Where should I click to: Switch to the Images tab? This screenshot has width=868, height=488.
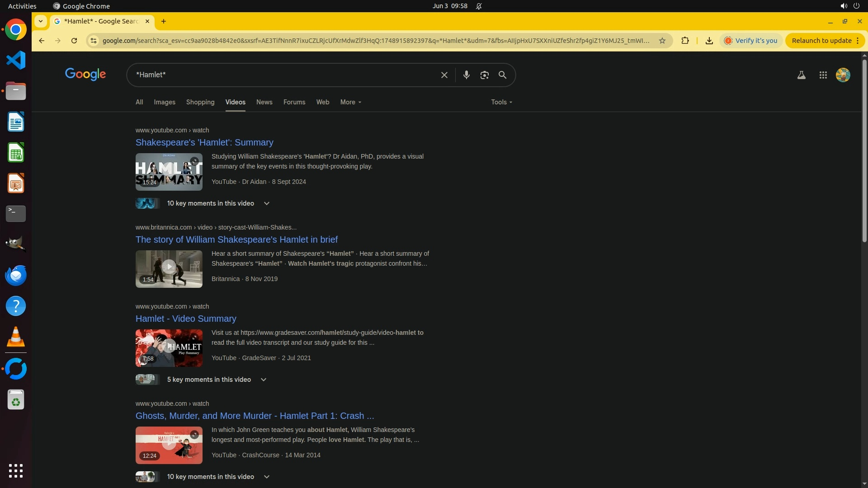(x=164, y=102)
